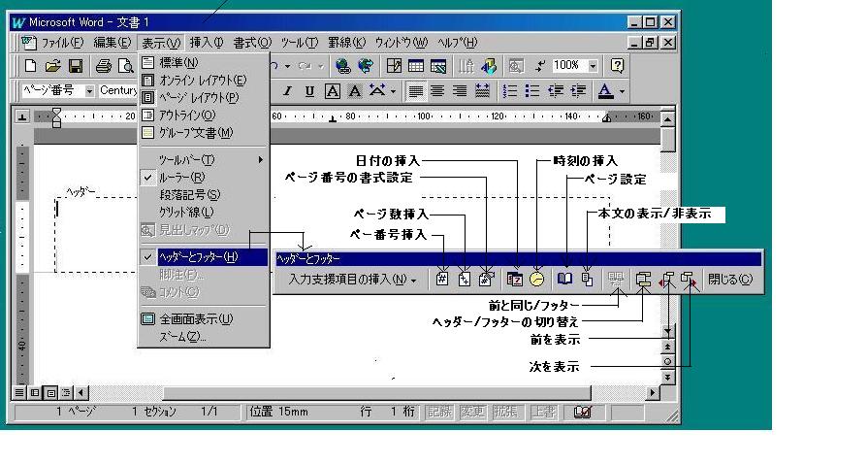The height and width of the screenshot is (464, 868).
Task: Click the Show Previous header icon
Action: (x=666, y=280)
